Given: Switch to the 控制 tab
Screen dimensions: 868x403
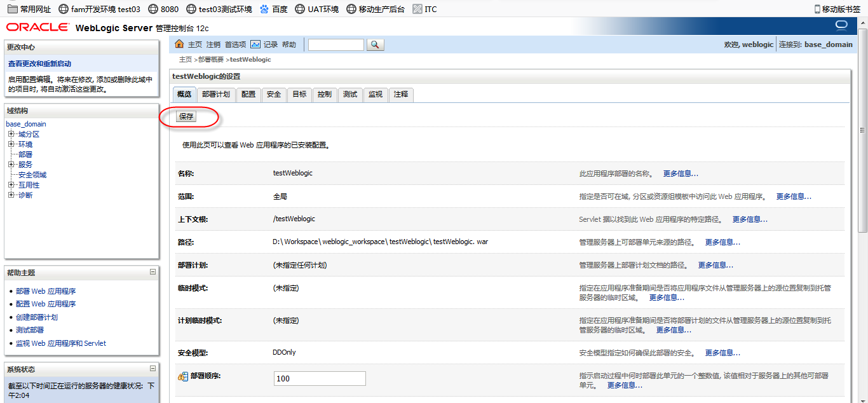Looking at the screenshot, I should (325, 94).
